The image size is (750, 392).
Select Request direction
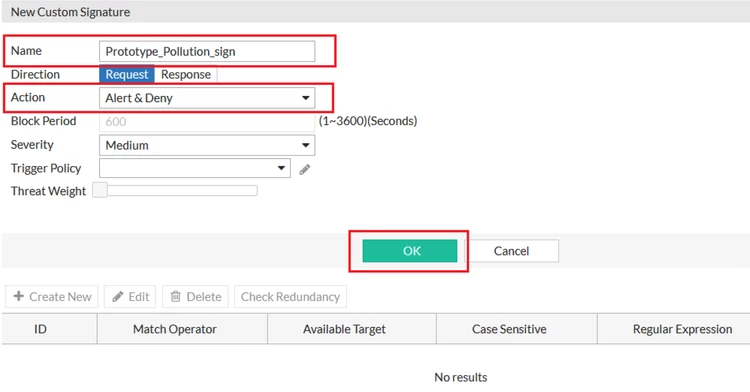tap(127, 75)
